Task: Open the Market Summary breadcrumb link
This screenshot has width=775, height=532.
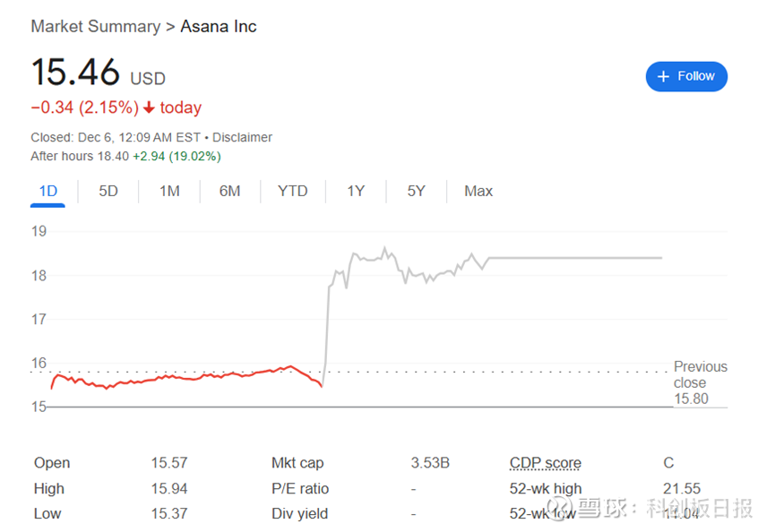Action: 95,26
